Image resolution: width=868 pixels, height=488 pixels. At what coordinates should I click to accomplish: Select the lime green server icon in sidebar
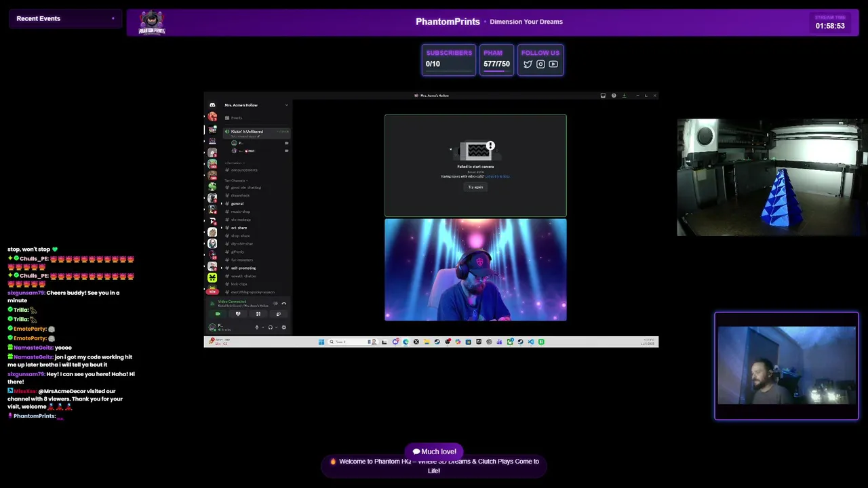coord(212,278)
